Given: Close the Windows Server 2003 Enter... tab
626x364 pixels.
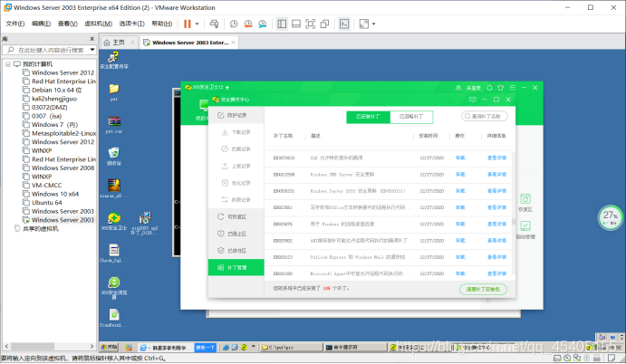Looking at the screenshot, I should (233, 43).
